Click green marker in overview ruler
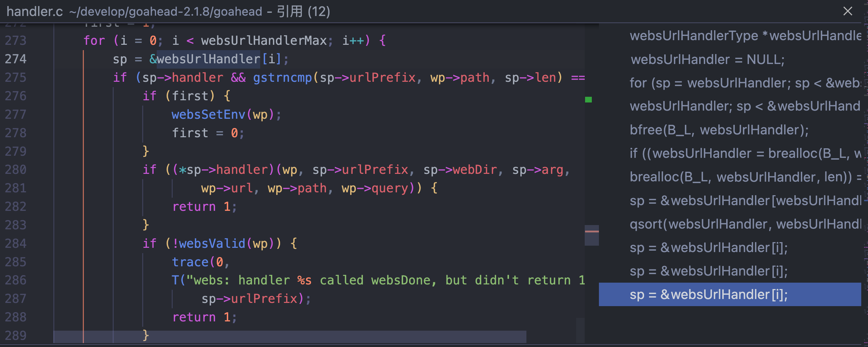Viewport: 868px width, 347px height. 589,100
